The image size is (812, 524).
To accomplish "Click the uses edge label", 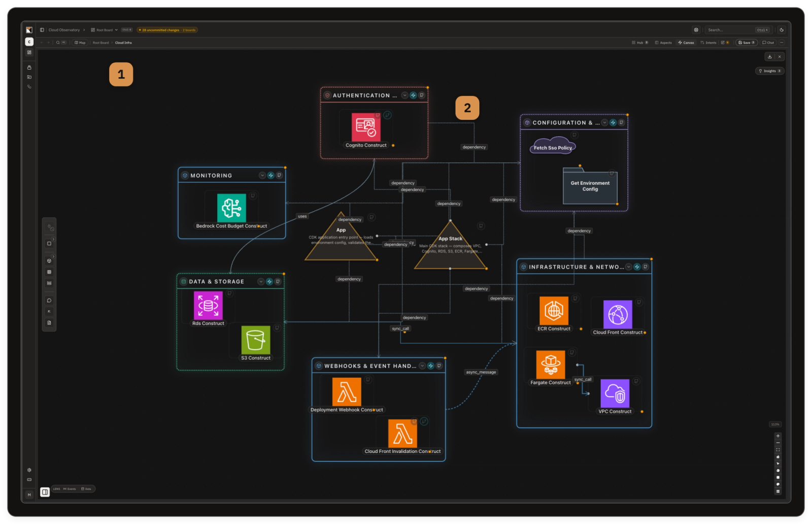I will click(302, 216).
